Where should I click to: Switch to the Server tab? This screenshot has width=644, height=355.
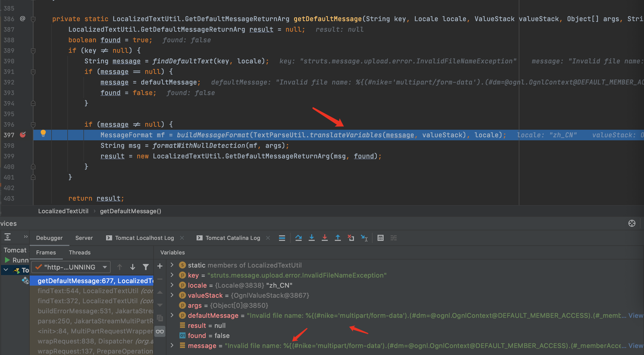pos(84,238)
